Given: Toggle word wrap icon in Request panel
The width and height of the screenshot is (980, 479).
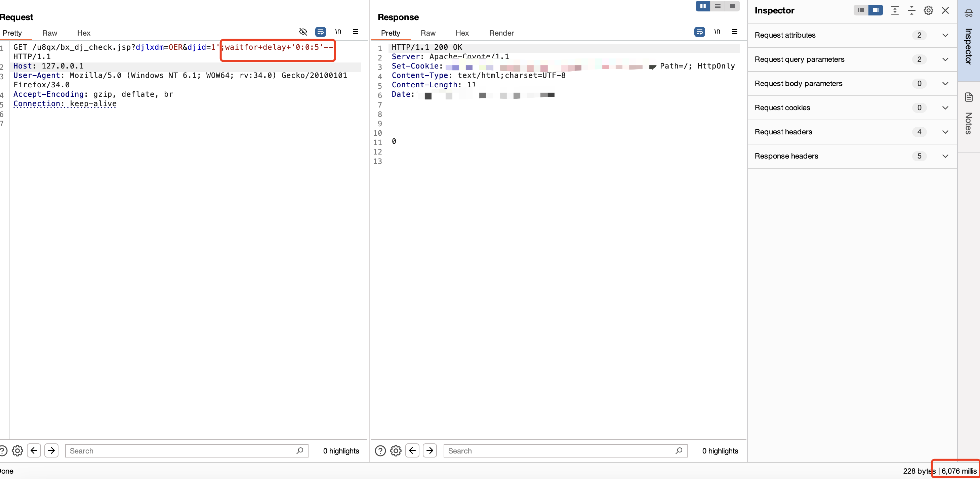Looking at the screenshot, I should [x=320, y=32].
